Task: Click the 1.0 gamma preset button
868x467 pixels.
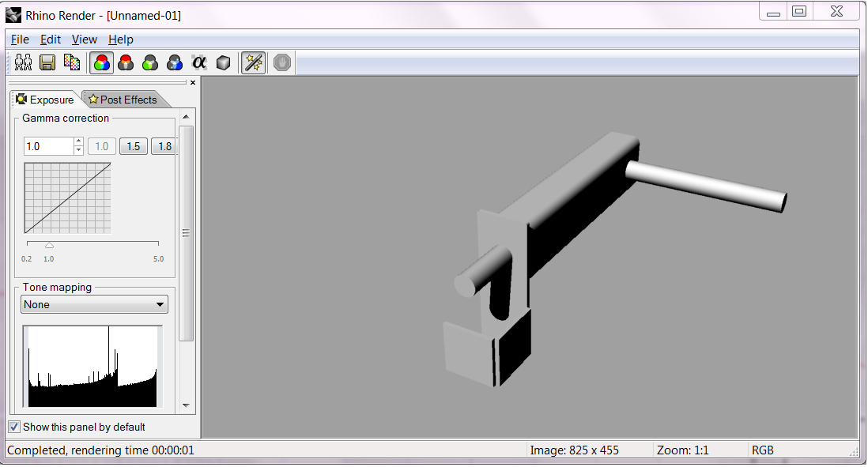Action: (102, 146)
